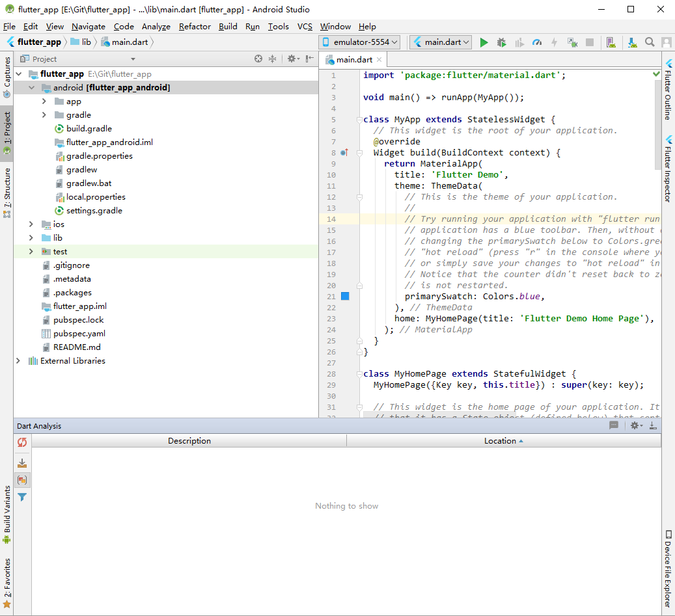Image resolution: width=675 pixels, height=616 pixels.
Task: Open the VCS menu
Action: pyautogui.click(x=305, y=27)
